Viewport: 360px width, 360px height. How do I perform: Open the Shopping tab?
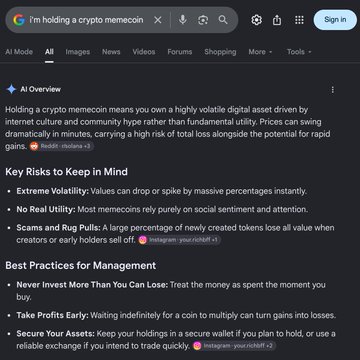pyautogui.click(x=220, y=52)
